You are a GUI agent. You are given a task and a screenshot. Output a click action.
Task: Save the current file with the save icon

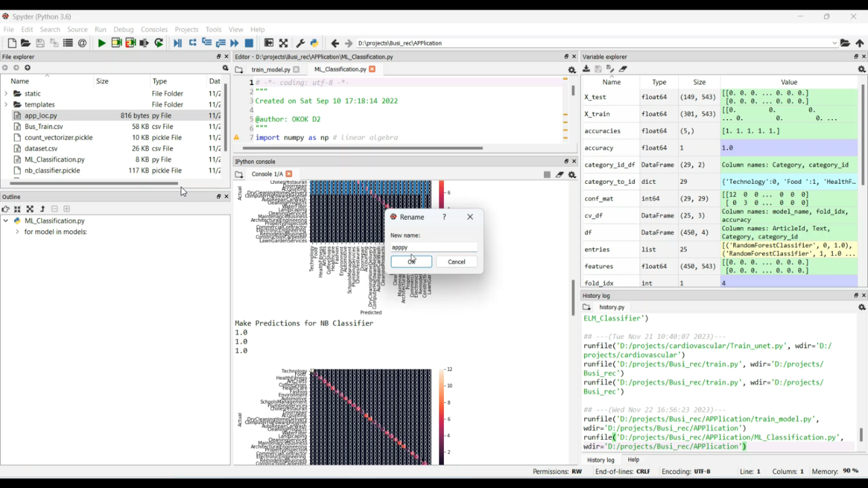click(39, 43)
